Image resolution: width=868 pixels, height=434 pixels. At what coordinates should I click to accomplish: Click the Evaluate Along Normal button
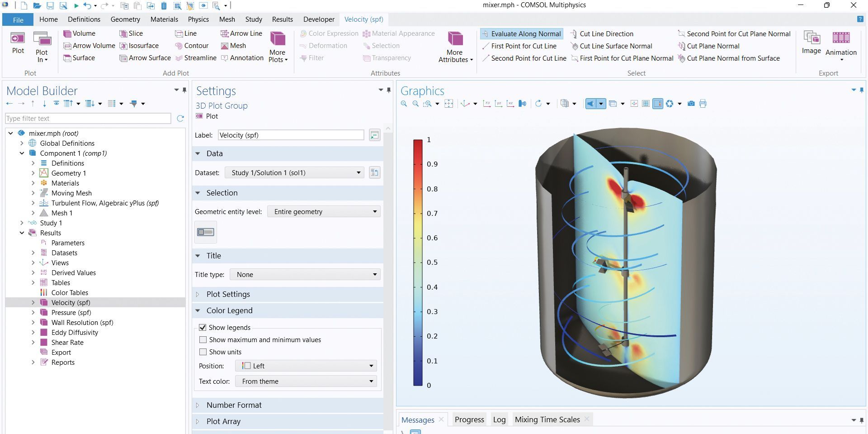point(521,33)
